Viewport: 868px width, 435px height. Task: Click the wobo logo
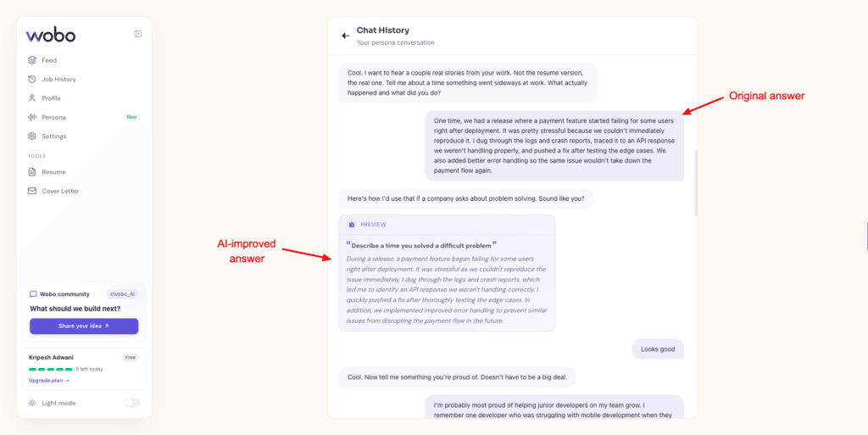click(x=50, y=35)
